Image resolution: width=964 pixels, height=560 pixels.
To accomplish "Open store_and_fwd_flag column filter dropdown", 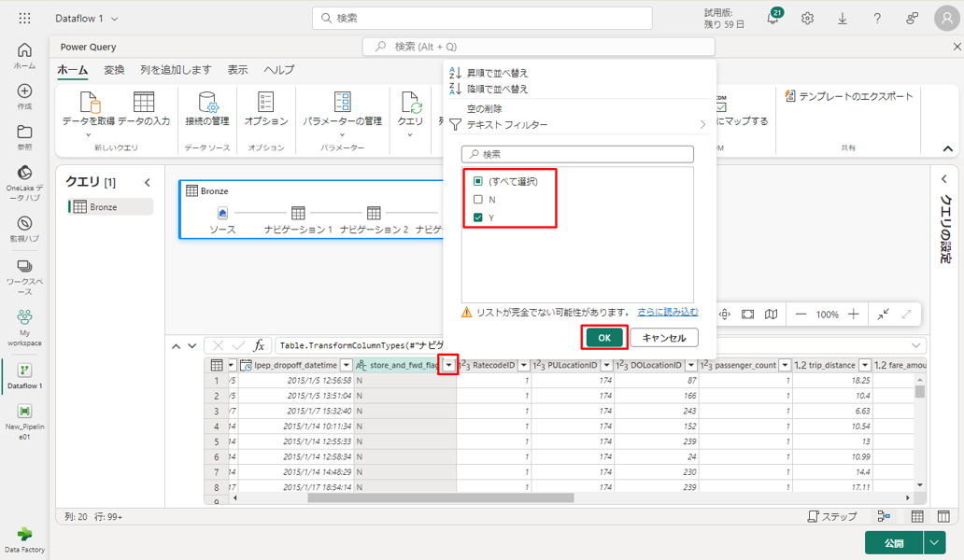I will tap(448, 365).
